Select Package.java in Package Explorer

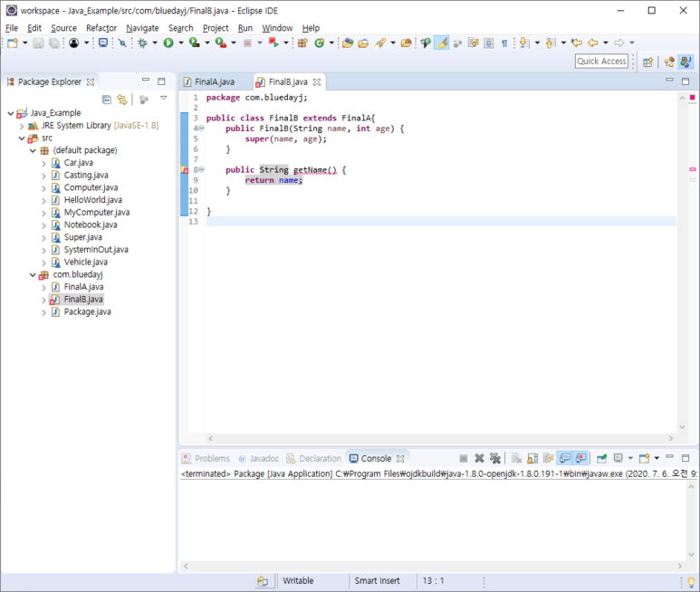point(88,312)
